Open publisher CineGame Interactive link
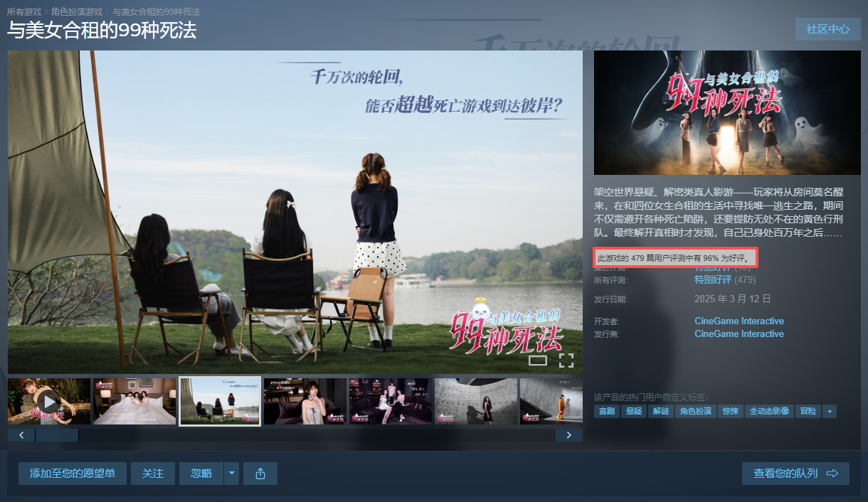 pyautogui.click(x=739, y=333)
